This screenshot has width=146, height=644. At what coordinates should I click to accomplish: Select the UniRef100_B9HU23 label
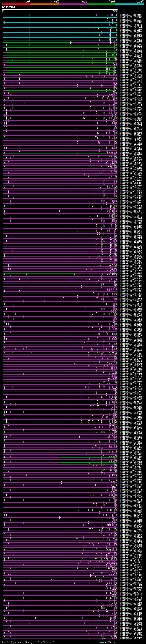[131, 130]
